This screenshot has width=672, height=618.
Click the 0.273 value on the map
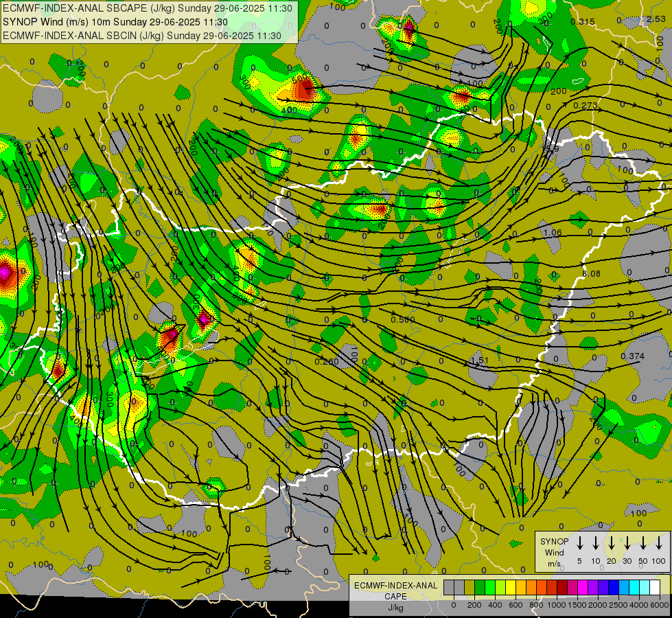click(x=586, y=105)
